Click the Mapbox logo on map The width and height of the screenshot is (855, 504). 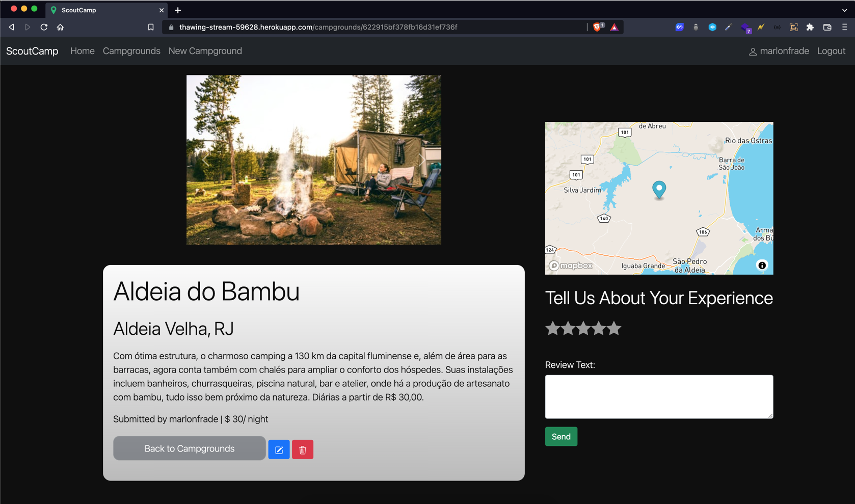point(571,266)
